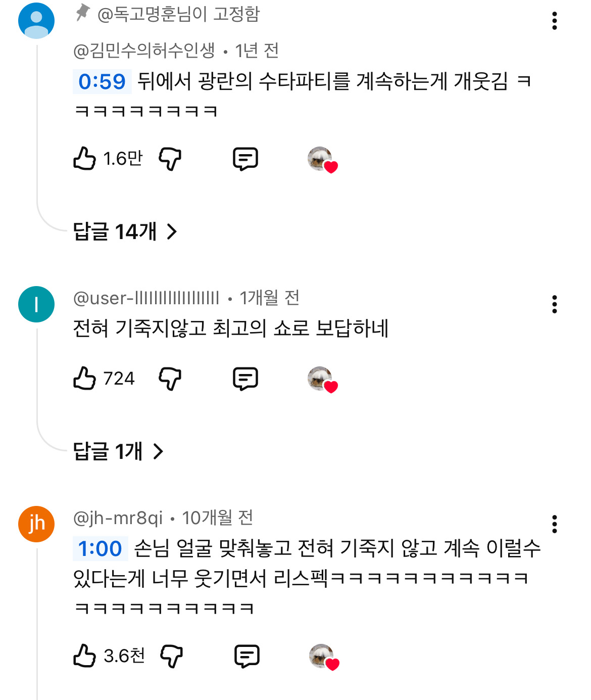This screenshot has width=591, height=700.
Task: Open the orange 'jh' avatar profile
Action: (36, 524)
